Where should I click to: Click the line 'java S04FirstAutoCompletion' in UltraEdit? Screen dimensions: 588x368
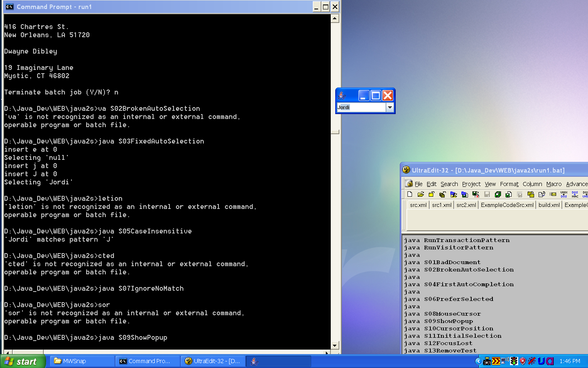[x=459, y=284]
